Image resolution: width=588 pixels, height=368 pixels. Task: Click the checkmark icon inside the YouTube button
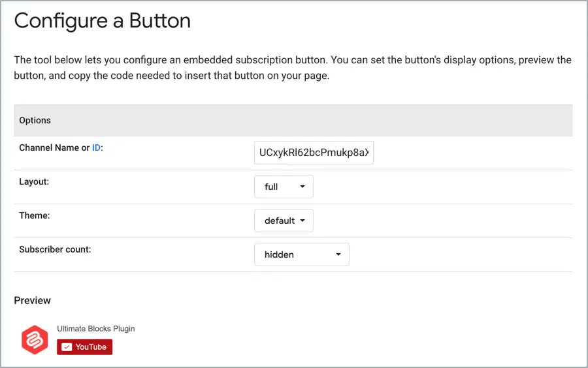pyautogui.click(x=66, y=347)
